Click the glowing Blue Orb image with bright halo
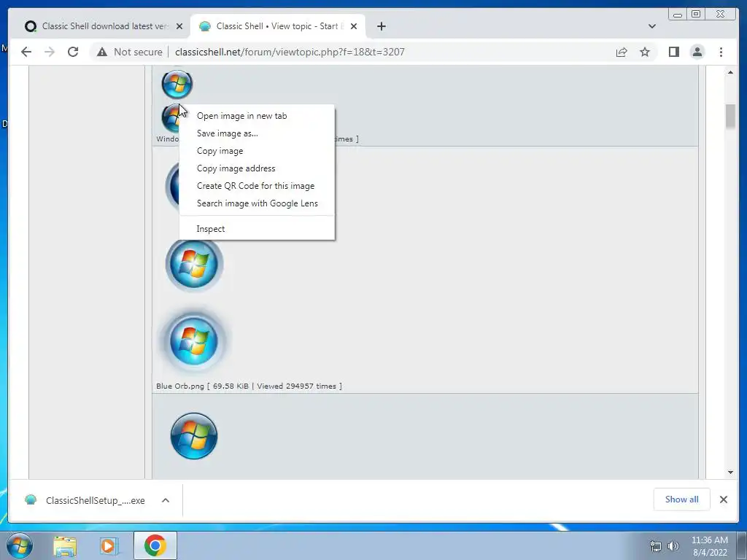Screen dimensions: 747x560 194,341
